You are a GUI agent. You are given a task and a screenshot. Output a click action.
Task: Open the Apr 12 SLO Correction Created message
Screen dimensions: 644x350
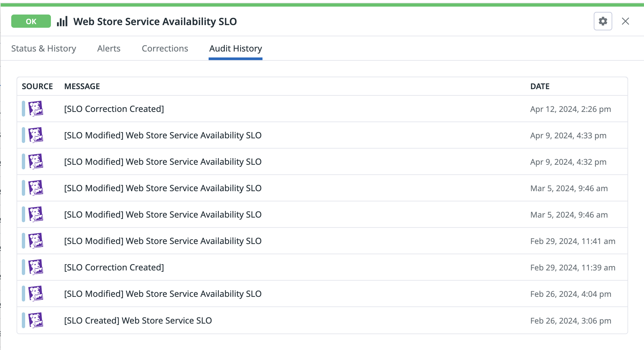tap(114, 109)
